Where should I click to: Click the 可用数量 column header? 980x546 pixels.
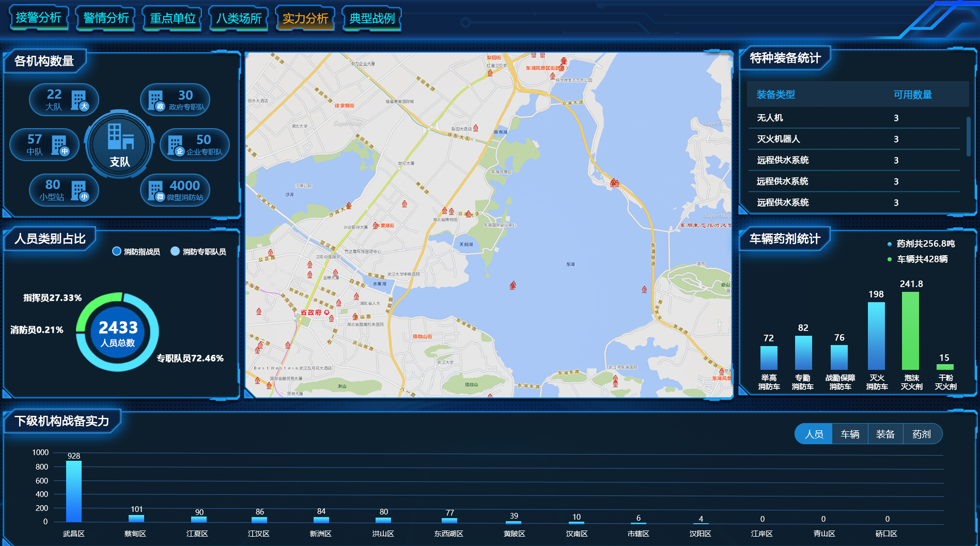click(x=913, y=95)
